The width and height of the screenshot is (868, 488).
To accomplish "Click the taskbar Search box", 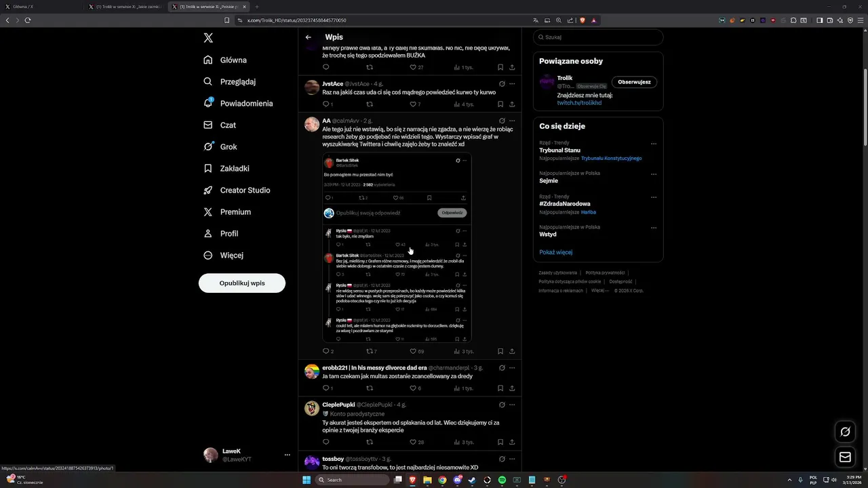I will 353,480.
